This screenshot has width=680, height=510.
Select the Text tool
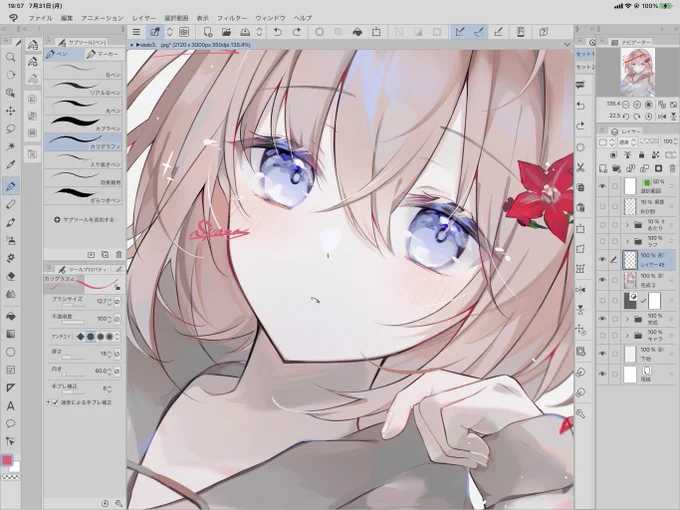(11, 406)
